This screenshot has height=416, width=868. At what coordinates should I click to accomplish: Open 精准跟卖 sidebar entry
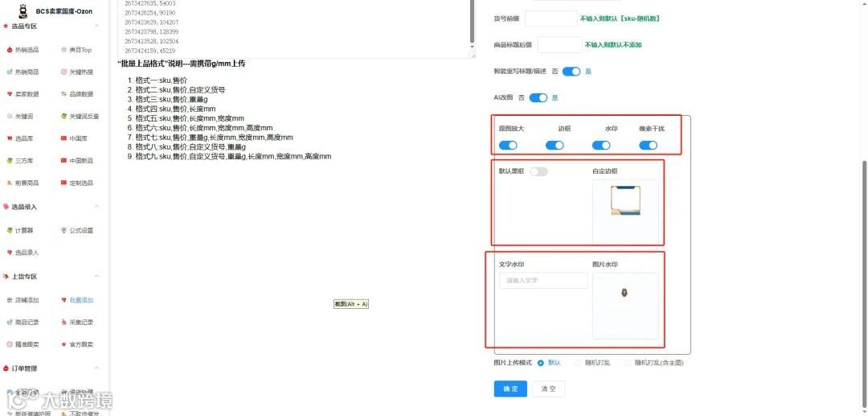point(23,344)
